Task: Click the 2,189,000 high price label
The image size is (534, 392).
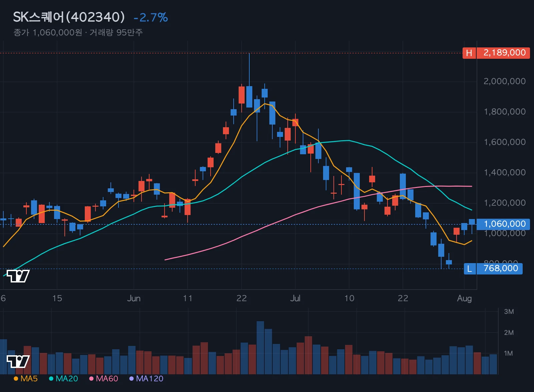Action: point(503,53)
